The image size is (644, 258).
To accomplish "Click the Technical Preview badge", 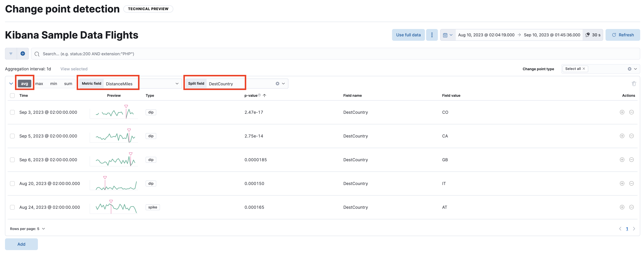I will pyautogui.click(x=148, y=9).
